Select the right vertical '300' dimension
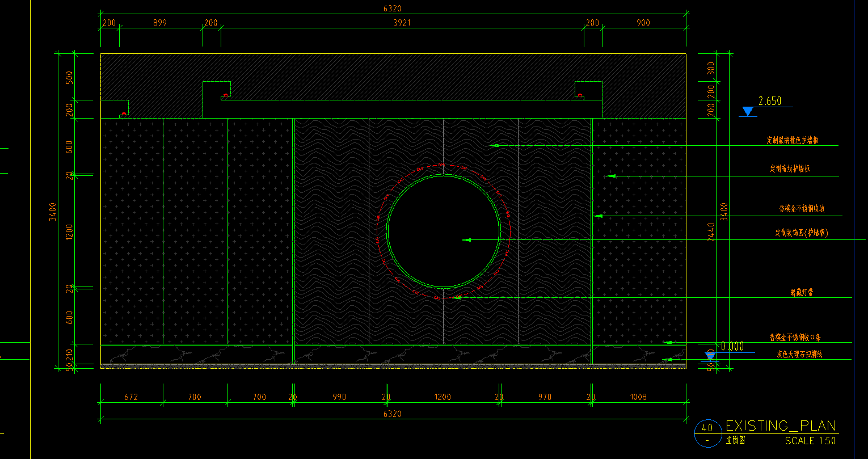This screenshot has height=459, width=868. pyautogui.click(x=711, y=68)
